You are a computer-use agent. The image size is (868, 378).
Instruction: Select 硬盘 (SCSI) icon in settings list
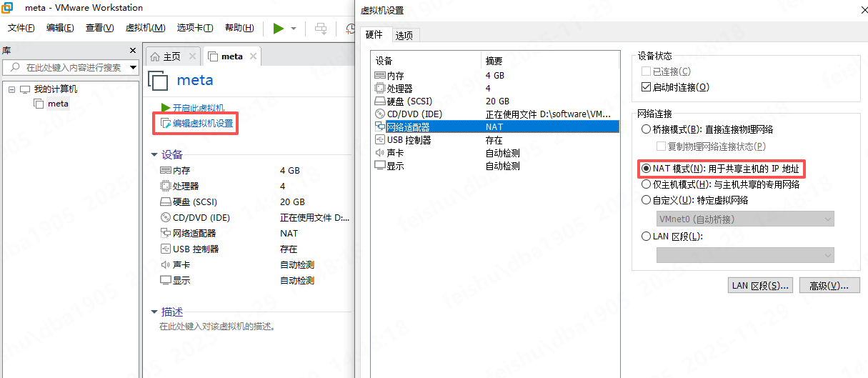(x=380, y=101)
